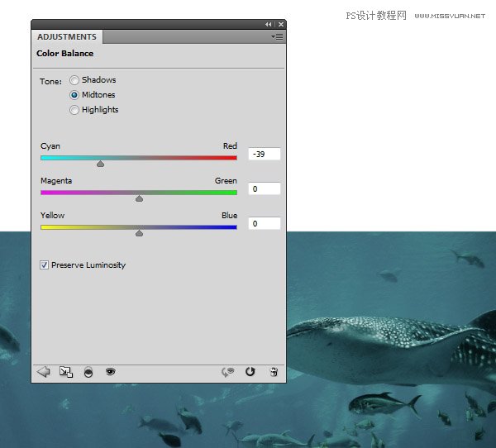This screenshot has width=496, height=448.
Task: Click the Yellow-Blue slider handle
Action: (139, 233)
